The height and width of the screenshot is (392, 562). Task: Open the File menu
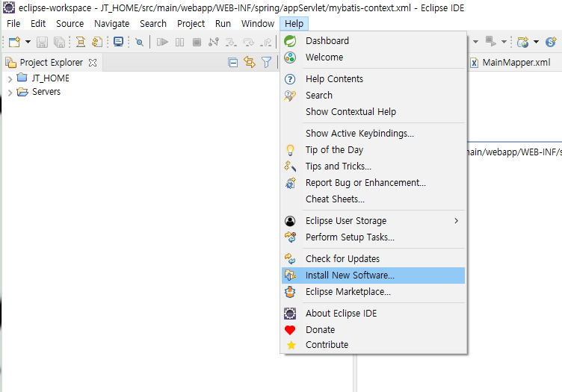point(13,24)
